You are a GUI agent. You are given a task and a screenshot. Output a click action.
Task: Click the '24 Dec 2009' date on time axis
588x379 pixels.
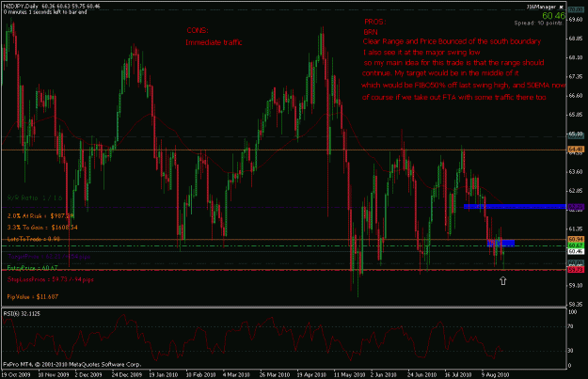[x=127, y=374]
